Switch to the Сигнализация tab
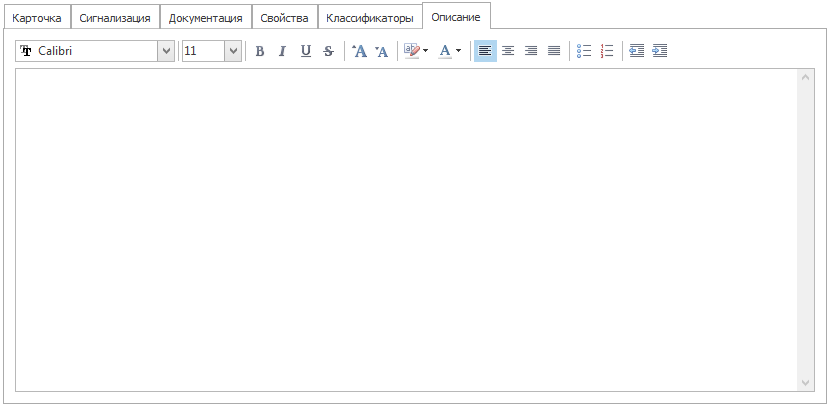 (115, 18)
